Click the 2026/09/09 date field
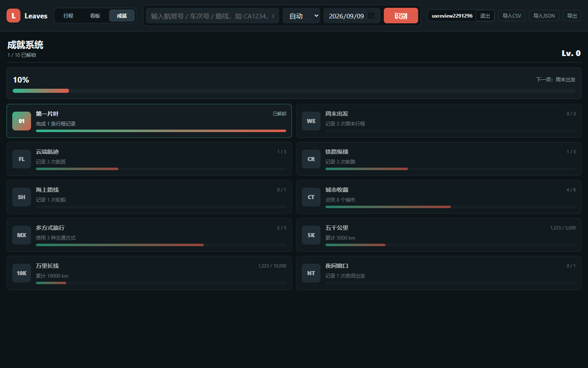 (352, 16)
